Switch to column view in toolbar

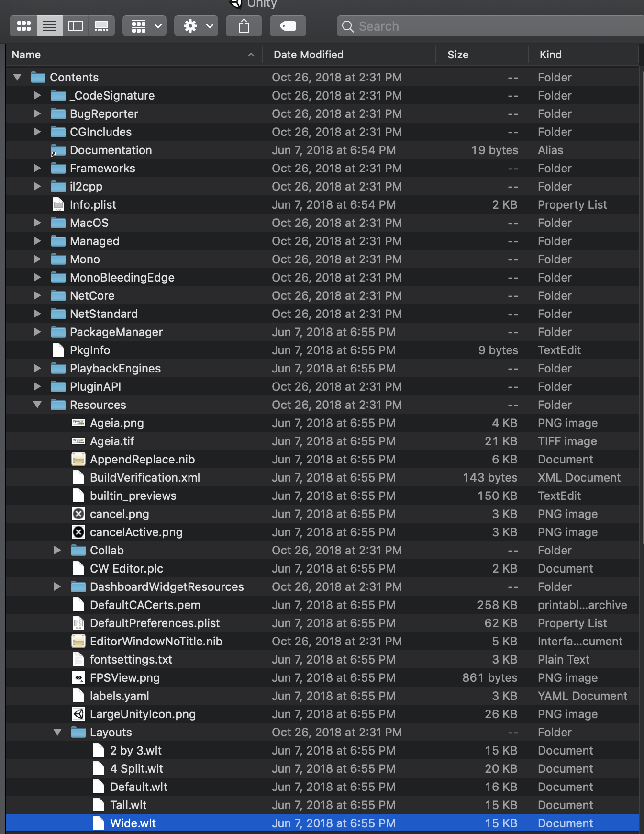click(x=76, y=26)
